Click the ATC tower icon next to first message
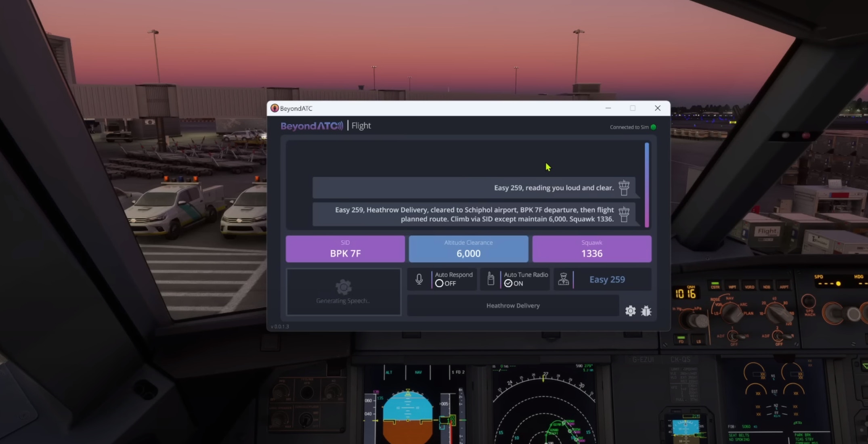 (623, 187)
